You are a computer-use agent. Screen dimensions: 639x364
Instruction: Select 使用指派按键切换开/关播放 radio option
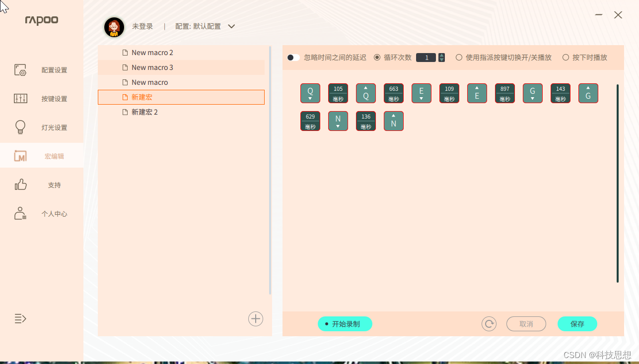[459, 58]
